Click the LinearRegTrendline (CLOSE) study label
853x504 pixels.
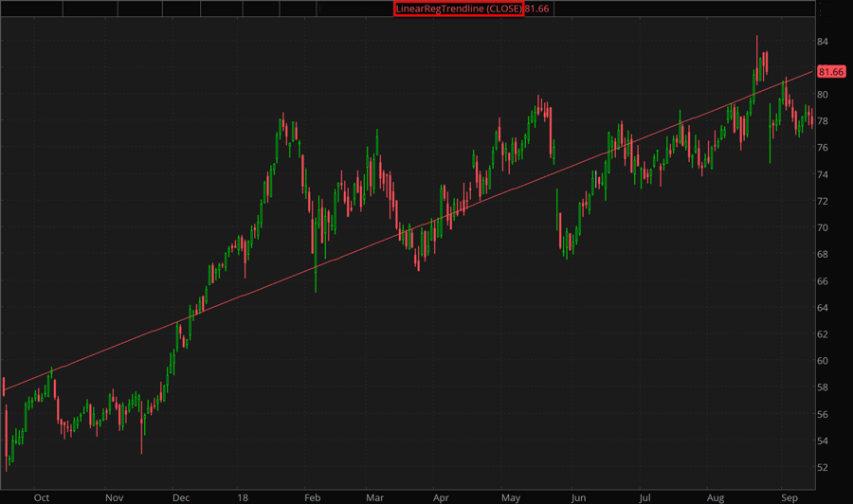458,9
